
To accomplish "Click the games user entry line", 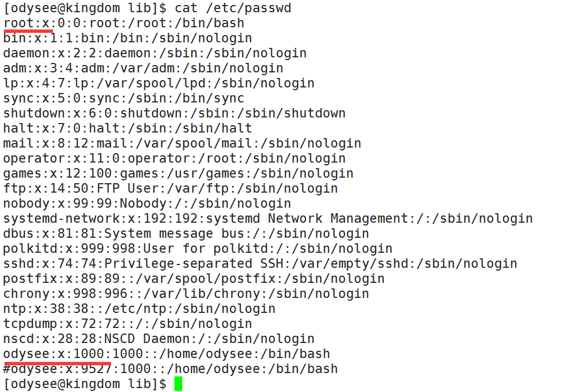I will pyautogui.click(x=178, y=174).
